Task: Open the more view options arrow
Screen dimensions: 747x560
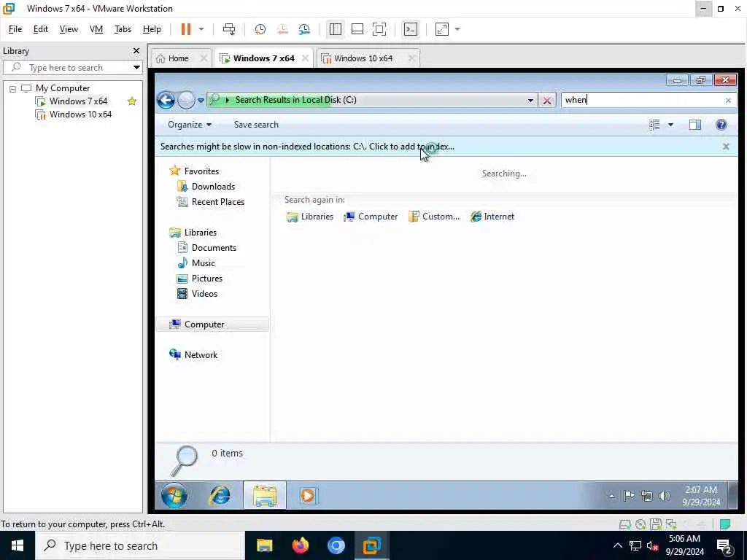Action: pos(670,125)
